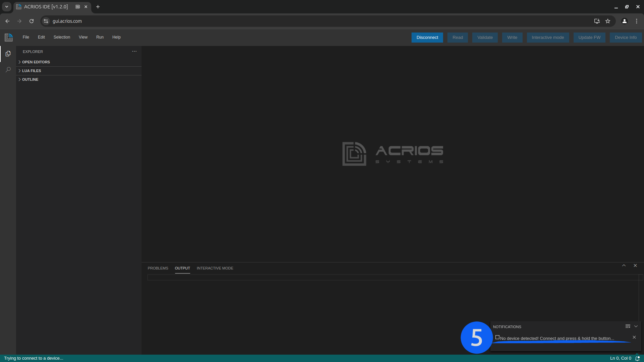644x362 pixels.
Task: Switch to the INTERACTIVE MODE tab
Action: tap(215, 268)
